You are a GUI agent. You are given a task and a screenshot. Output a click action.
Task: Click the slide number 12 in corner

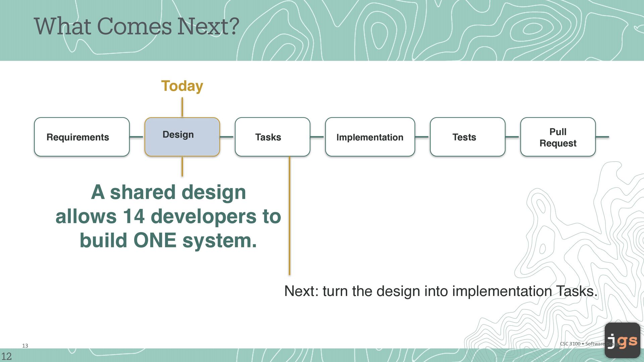(x=6, y=356)
